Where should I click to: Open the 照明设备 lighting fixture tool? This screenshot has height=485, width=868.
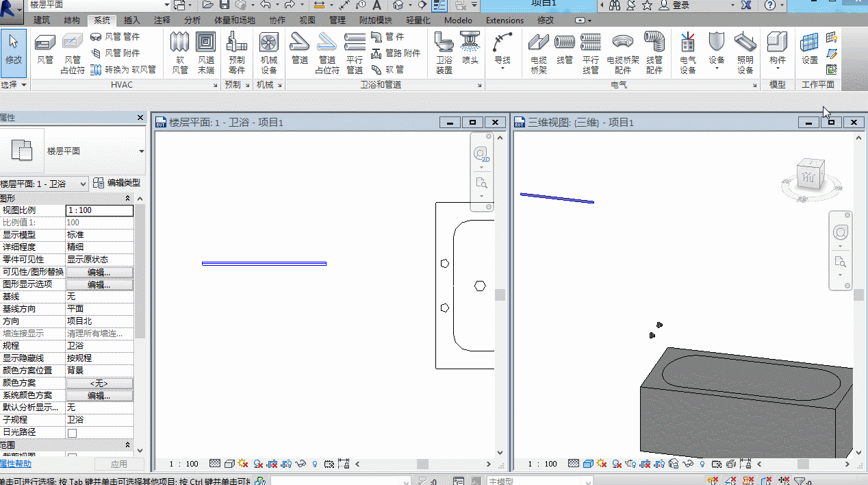pyautogui.click(x=745, y=53)
